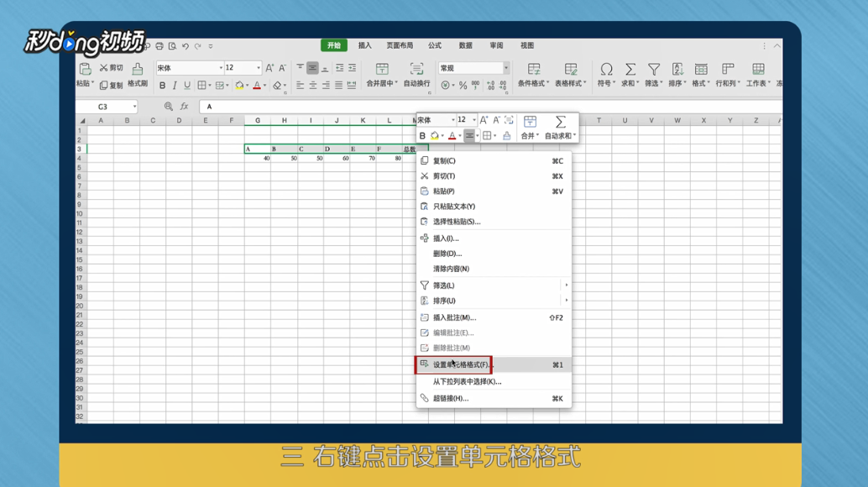Viewport: 868px width, 487px height.
Task: Toggle italic formatting on ribbon
Action: (x=175, y=85)
